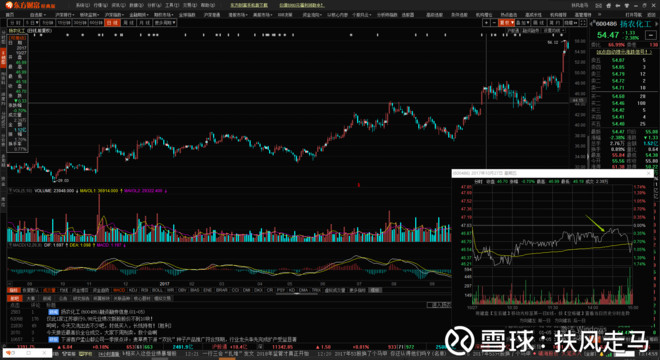Open the 打开导航 toolbar button
The height and width of the screenshot is (360, 660).
(x=633, y=15)
